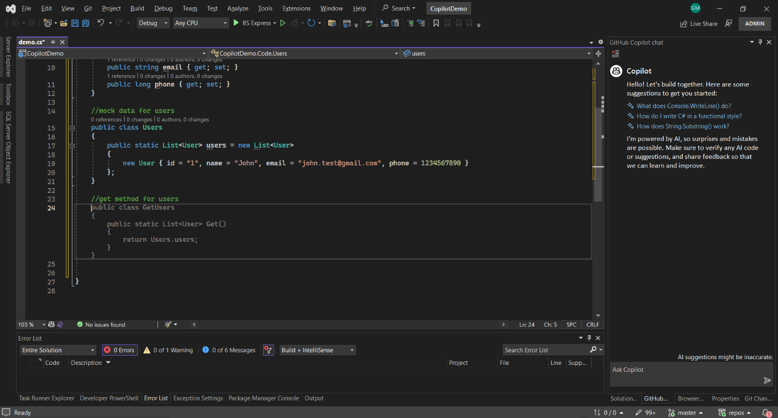Viewport: 778px width, 418px height.
Task: Click the Live Share icon
Action: [684, 23]
